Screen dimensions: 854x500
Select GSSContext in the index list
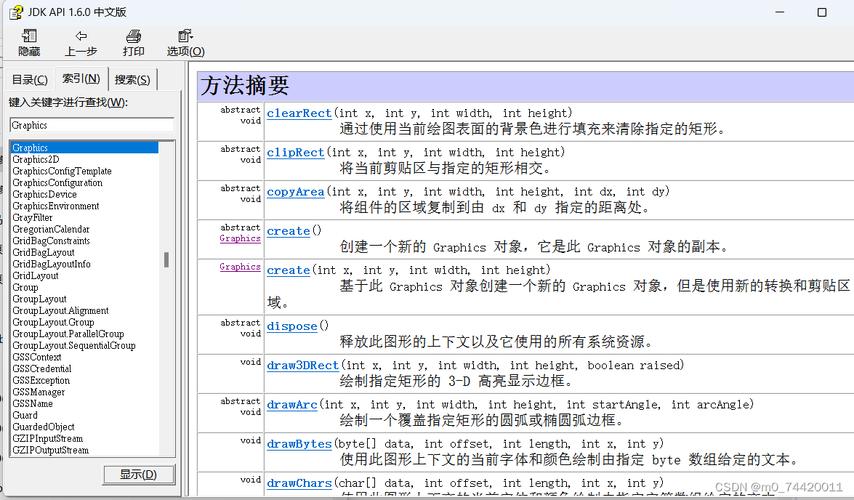[x=36, y=357]
